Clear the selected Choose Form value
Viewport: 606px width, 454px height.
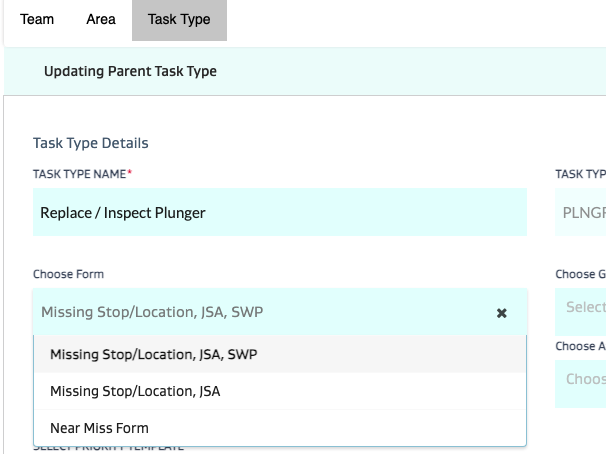tap(502, 313)
